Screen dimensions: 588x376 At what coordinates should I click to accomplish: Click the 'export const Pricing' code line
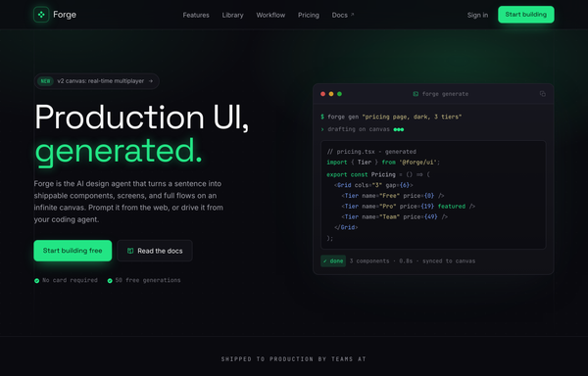click(378, 174)
